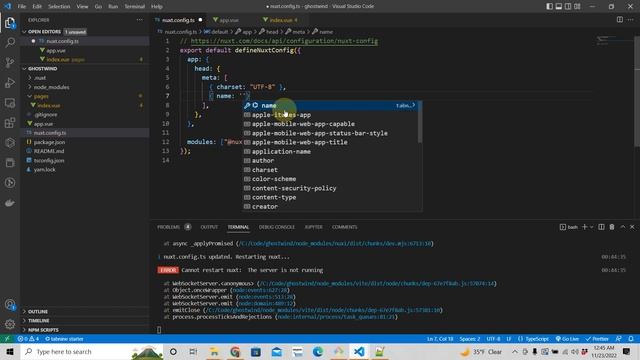This screenshot has height=360, width=640.
Task: Click the Go Live status bar button
Action: (567, 339)
